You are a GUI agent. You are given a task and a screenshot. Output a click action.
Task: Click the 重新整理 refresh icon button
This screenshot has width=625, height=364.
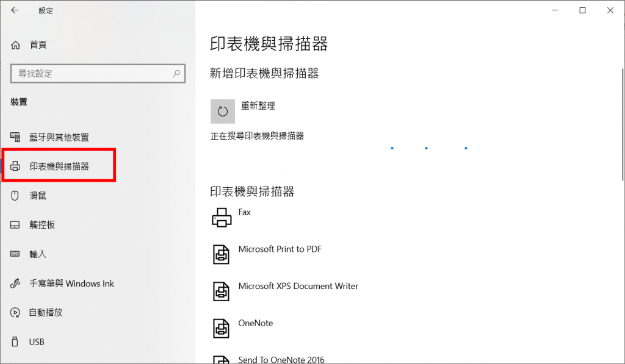click(x=222, y=112)
